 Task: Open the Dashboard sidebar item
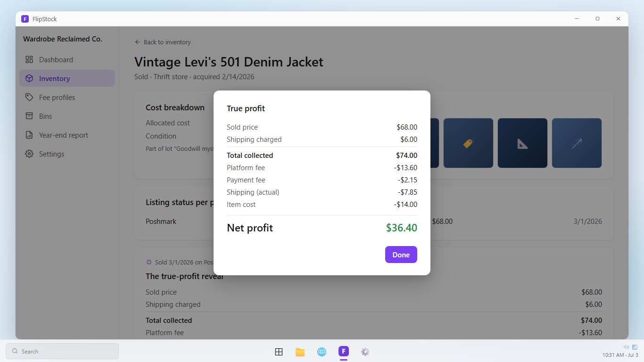[67, 60]
